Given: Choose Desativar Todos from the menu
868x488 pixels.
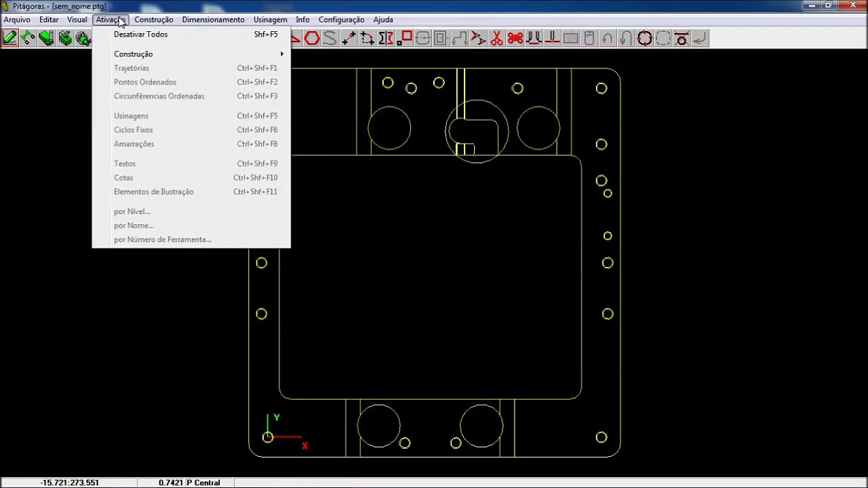Looking at the screenshot, I should pos(191,35).
